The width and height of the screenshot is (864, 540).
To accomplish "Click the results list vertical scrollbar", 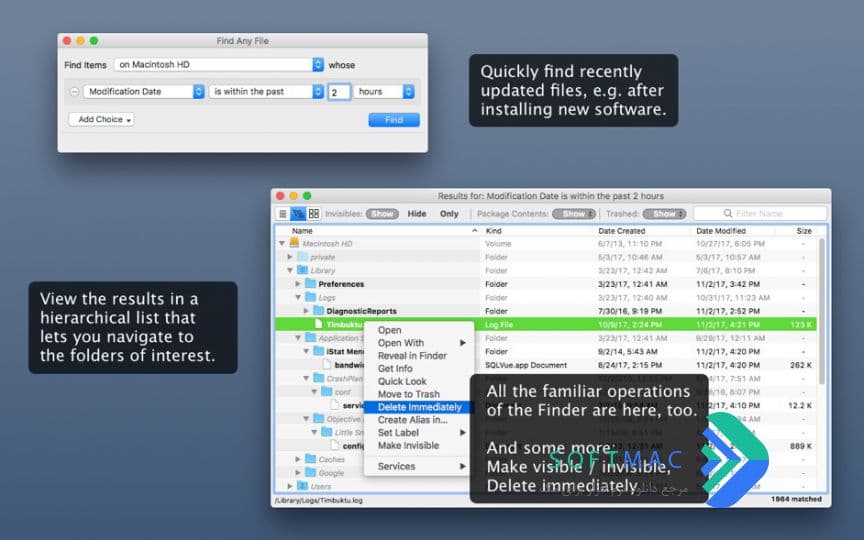I will pos(822,311).
